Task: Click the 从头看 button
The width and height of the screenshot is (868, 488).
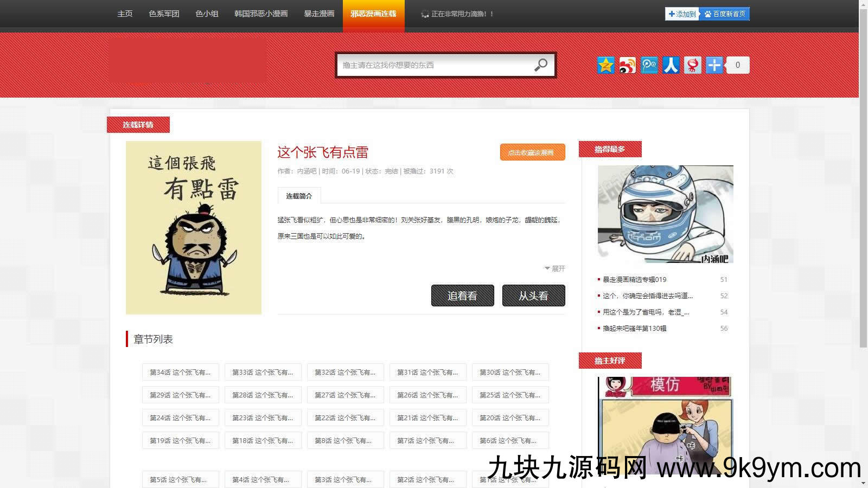Action: pos(533,296)
